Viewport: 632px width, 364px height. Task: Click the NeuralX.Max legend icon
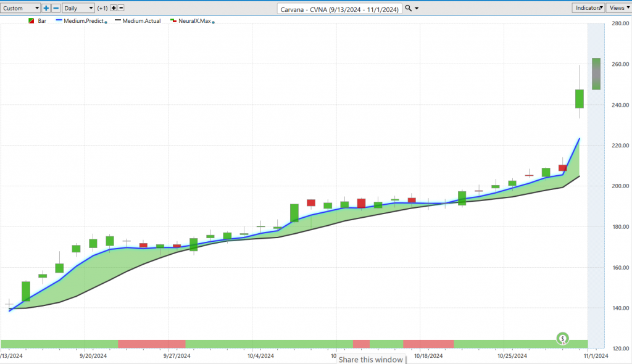click(x=173, y=21)
